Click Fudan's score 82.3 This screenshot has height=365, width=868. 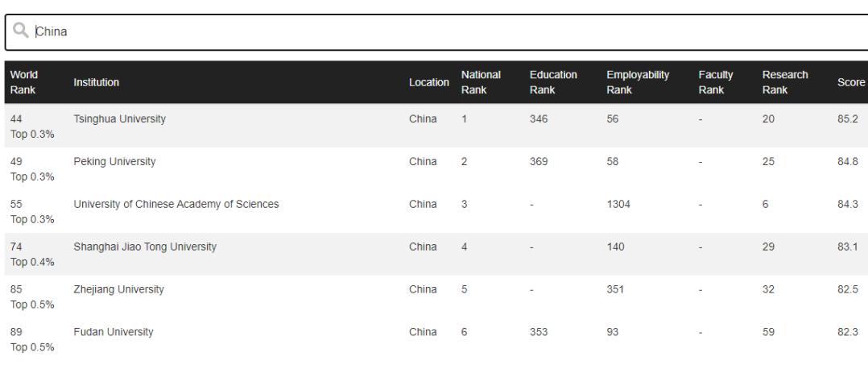(x=848, y=332)
